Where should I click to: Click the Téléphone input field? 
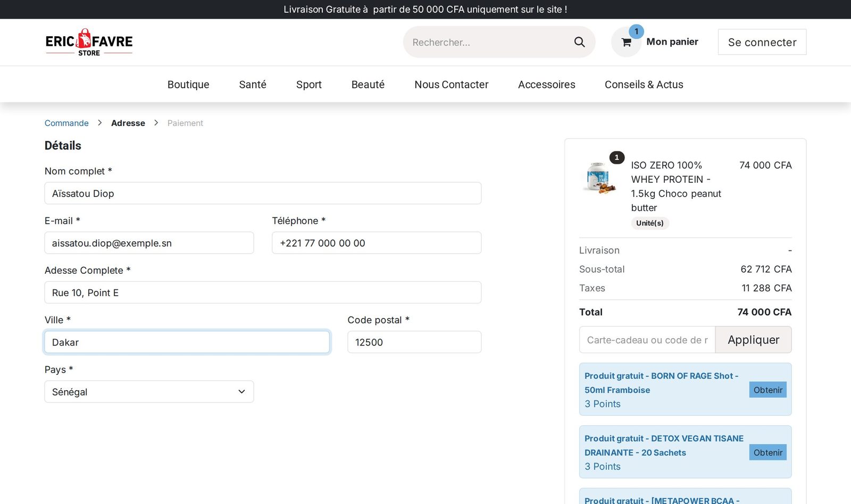click(x=377, y=243)
